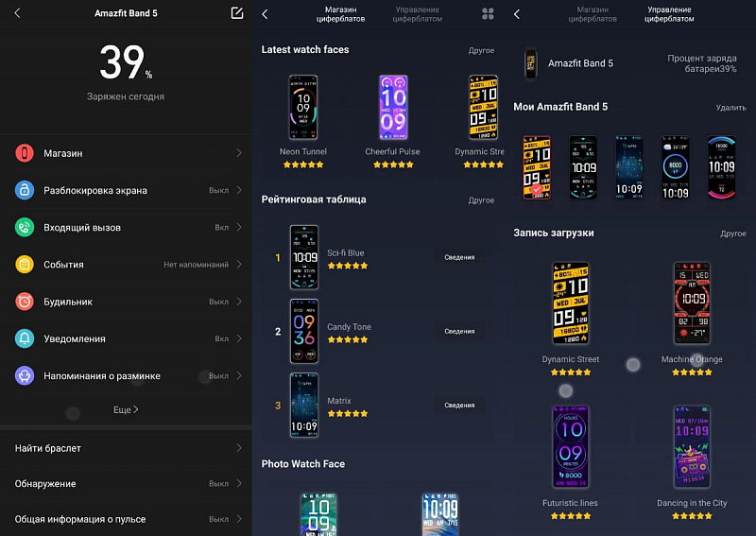Select the second watch face in Мои Amazfit Band 5

[x=583, y=167]
